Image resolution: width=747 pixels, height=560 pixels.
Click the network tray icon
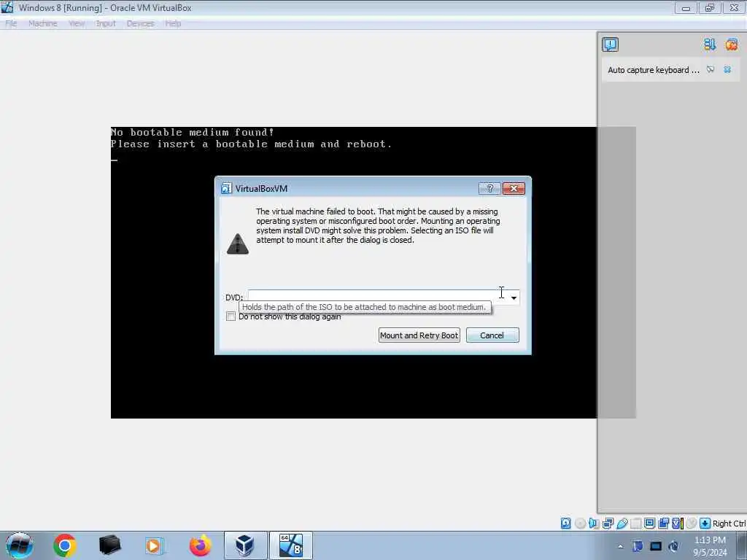[638, 546]
